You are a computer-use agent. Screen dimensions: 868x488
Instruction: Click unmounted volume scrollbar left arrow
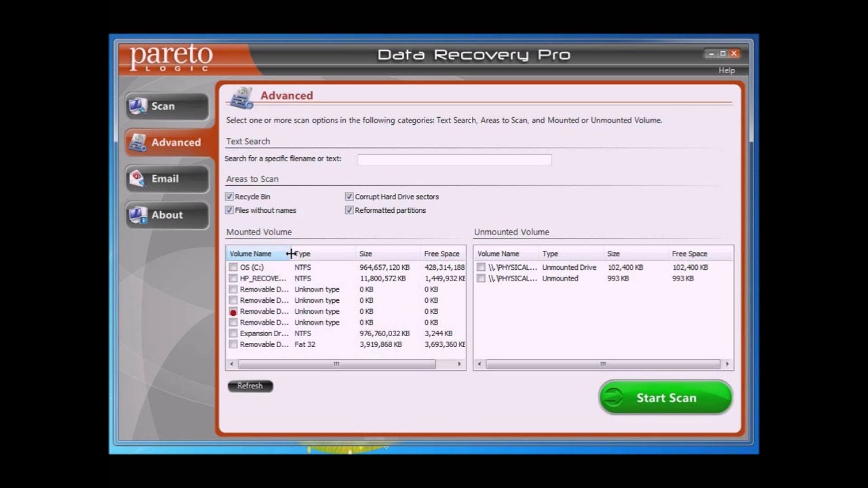[x=479, y=364]
